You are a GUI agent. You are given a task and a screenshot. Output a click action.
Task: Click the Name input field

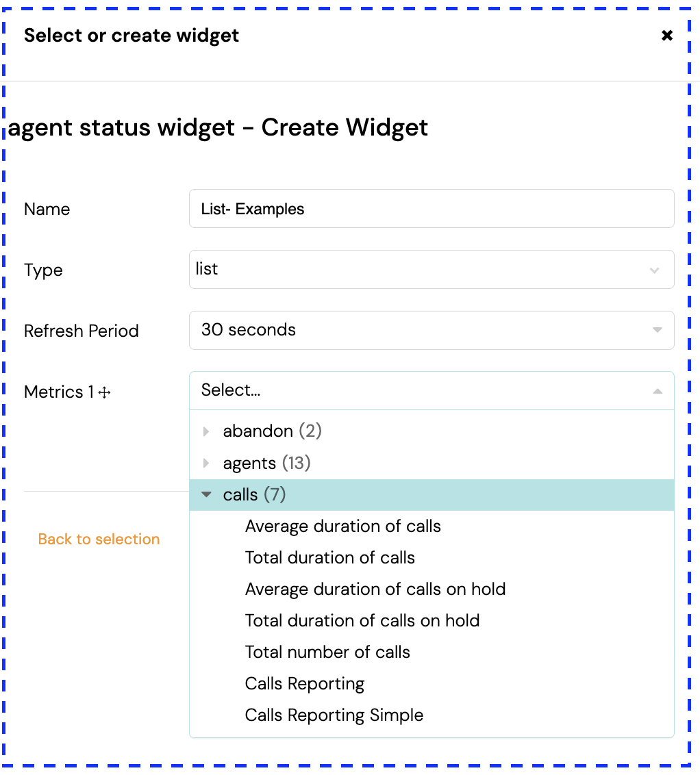point(431,209)
